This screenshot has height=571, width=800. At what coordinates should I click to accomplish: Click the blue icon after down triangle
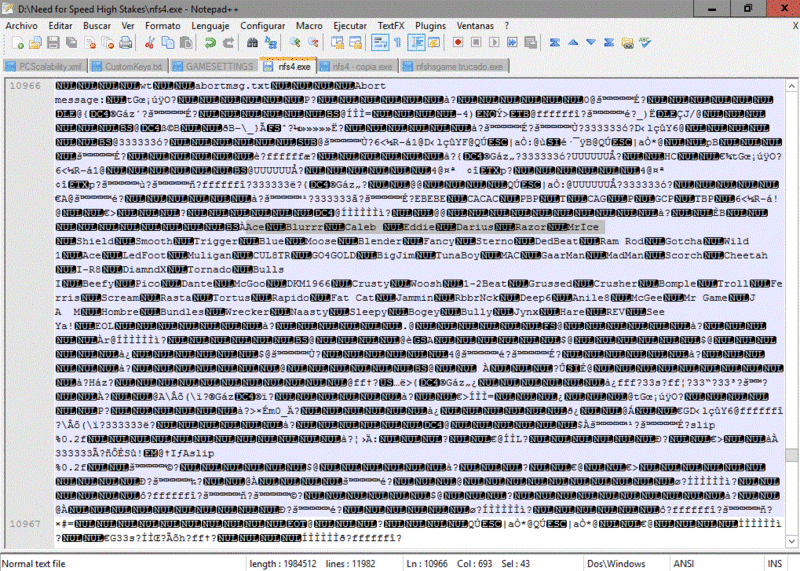pos(609,43)
